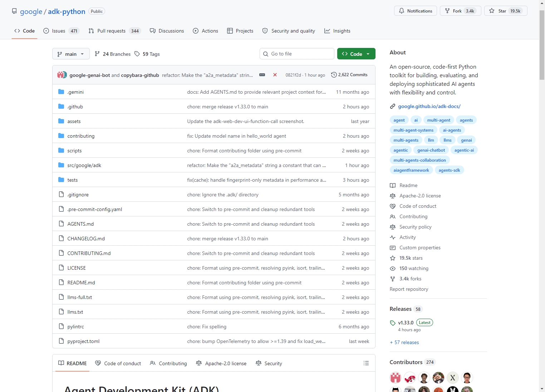The image size is (545, 392).
Task: Click the genai-chatbot topic tag
Action: coord(431,150)
